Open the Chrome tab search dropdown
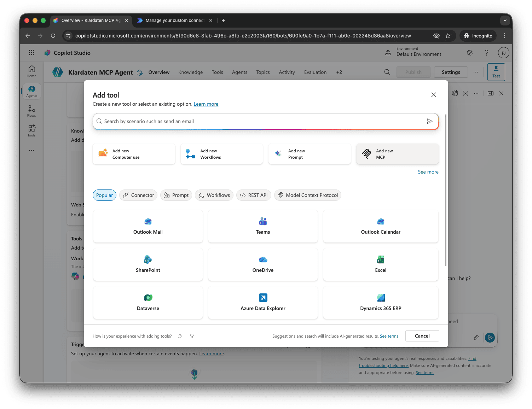 (505, 21)
